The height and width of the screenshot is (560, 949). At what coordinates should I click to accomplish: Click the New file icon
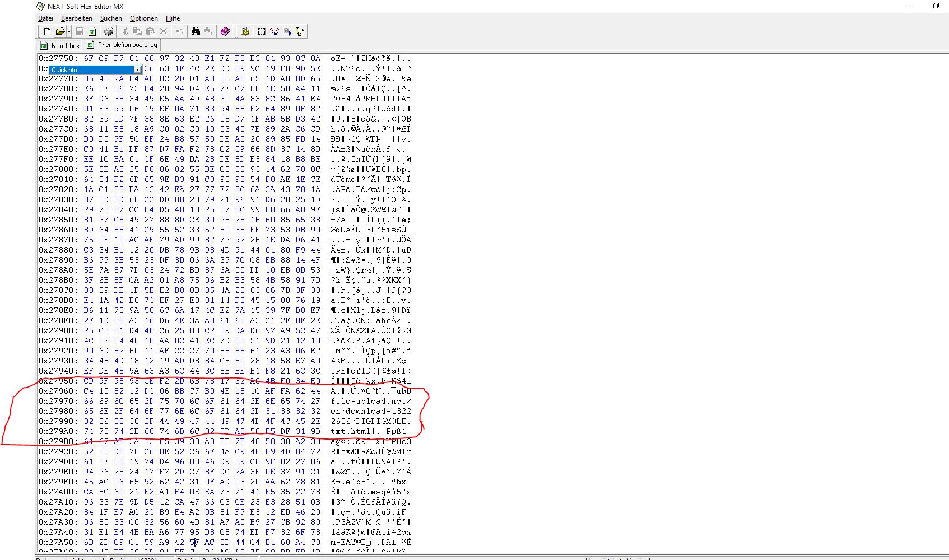[x=48, y=32]
